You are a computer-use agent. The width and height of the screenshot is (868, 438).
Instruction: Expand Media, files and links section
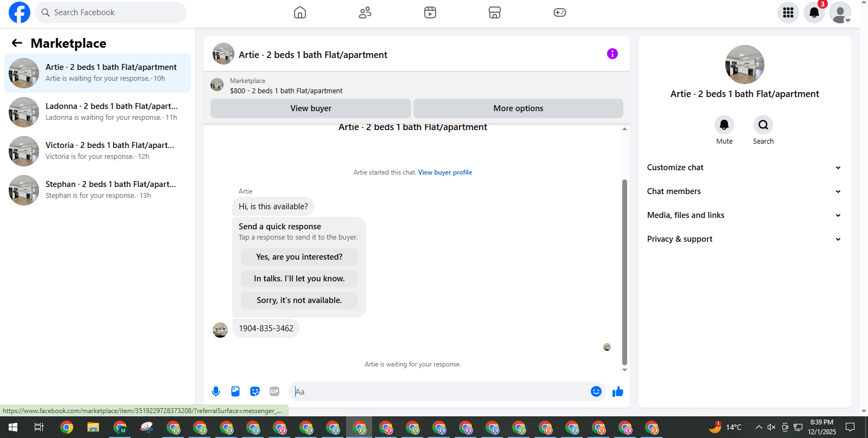744,215
